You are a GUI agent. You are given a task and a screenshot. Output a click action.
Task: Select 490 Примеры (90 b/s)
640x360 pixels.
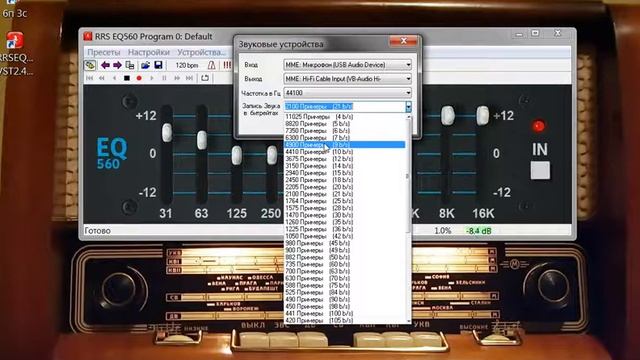click(x=344, y=300)
